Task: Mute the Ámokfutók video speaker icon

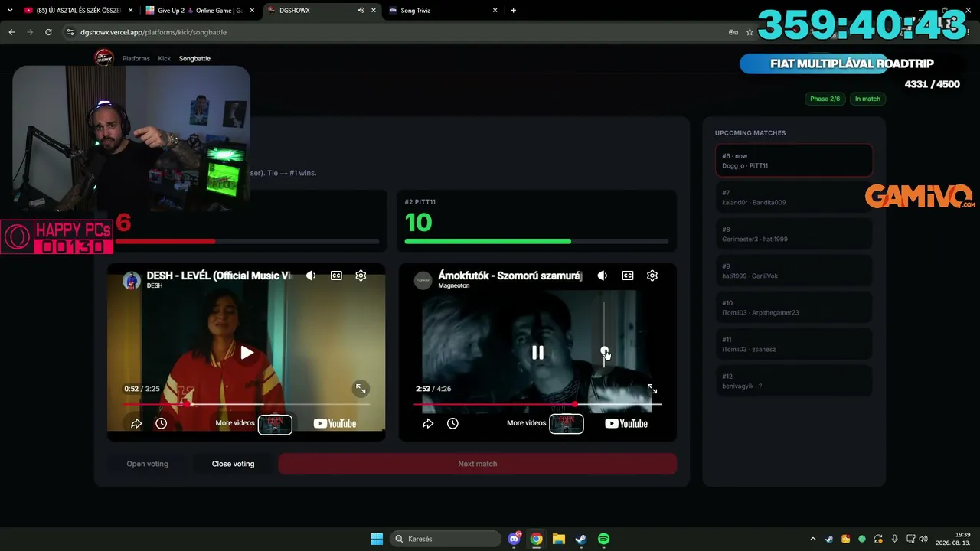Action: (x=603, y=275)
